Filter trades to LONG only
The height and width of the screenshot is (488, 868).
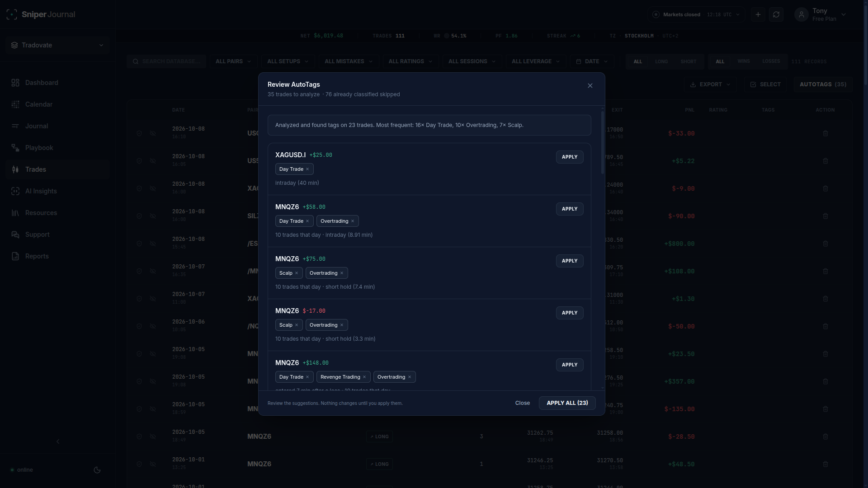661,61
